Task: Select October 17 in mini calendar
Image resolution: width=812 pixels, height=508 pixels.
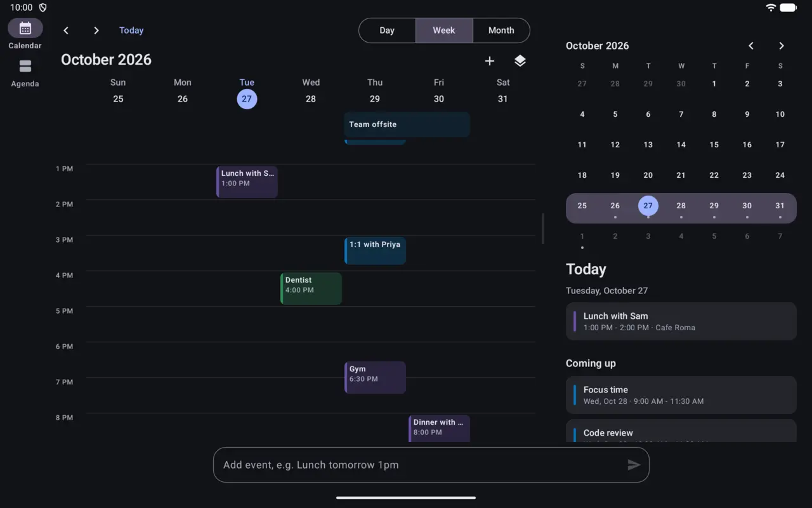Action: click(x=780, y=145)
